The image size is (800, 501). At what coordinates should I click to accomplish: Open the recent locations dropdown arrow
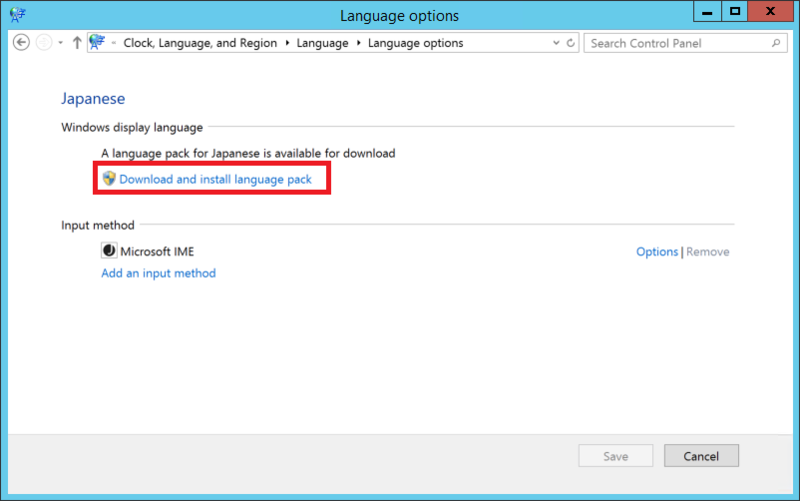61,43
